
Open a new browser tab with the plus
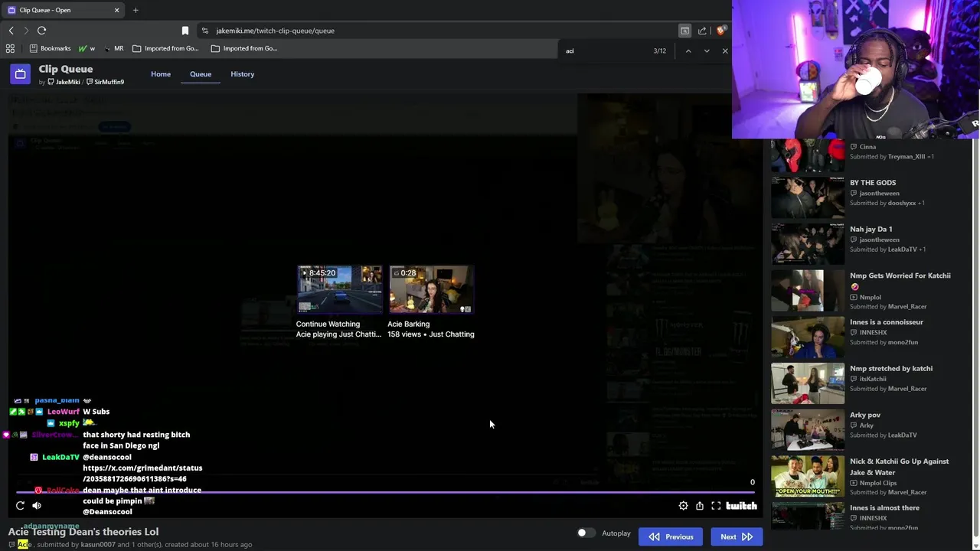click(x=136, y=10)
